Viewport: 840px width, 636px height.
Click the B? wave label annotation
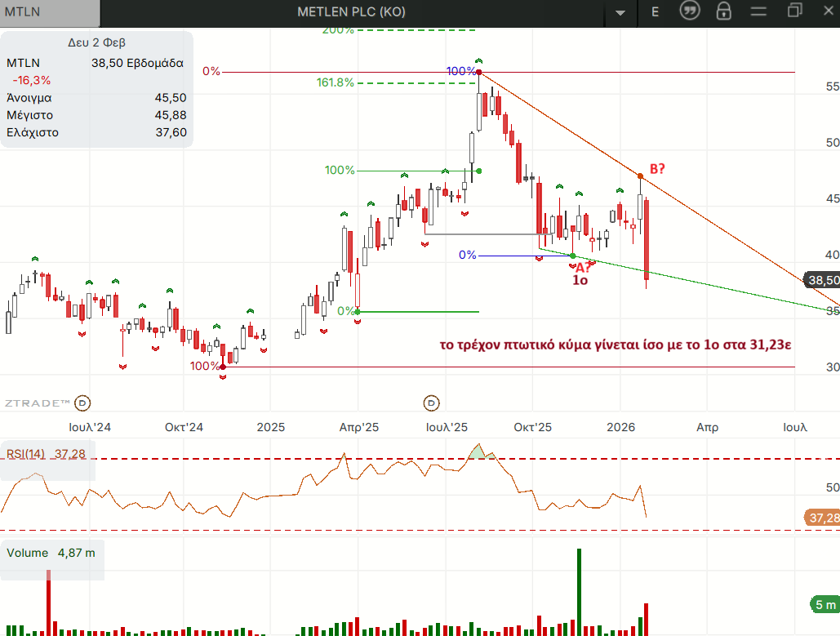[x=658, y=169]
